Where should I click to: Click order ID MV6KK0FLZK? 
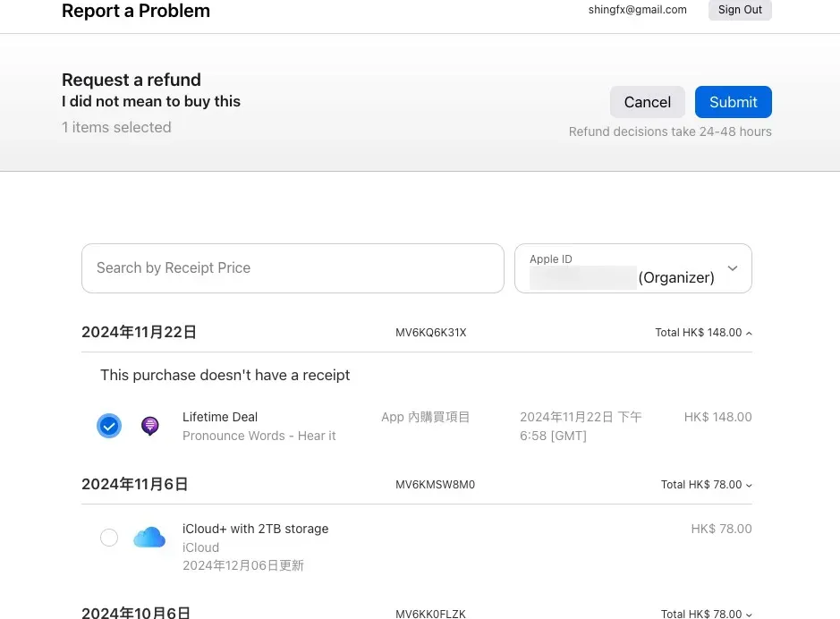[430, 614]
